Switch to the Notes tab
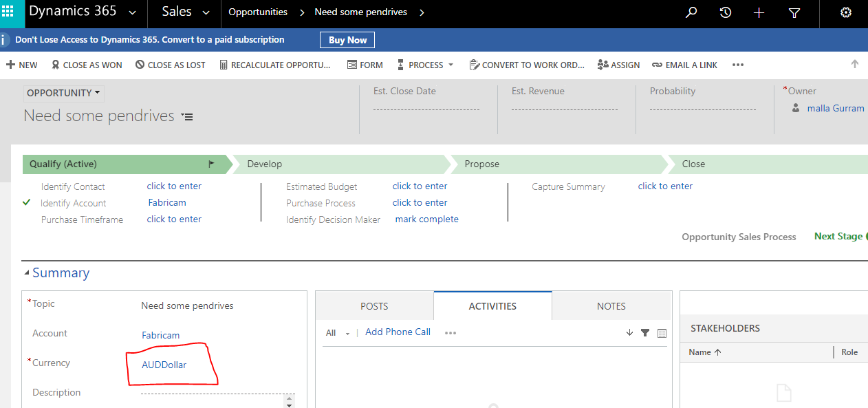 click(x=611, y=306)
